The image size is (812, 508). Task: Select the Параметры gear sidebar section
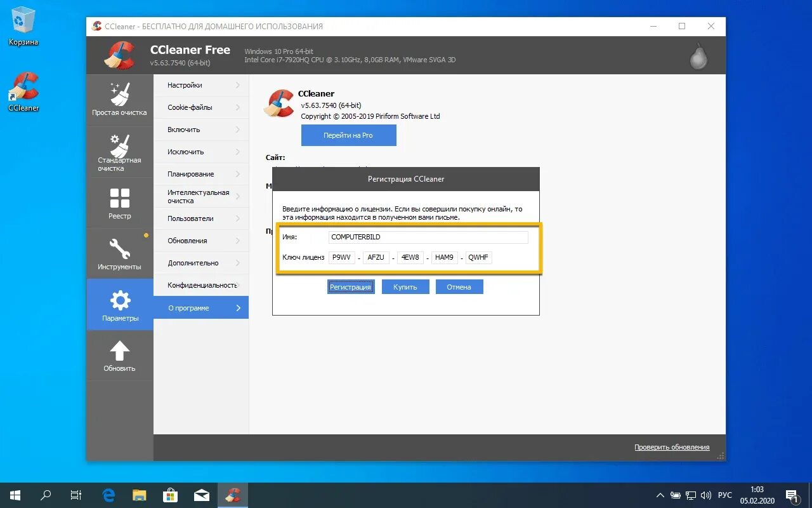(120, 305)
